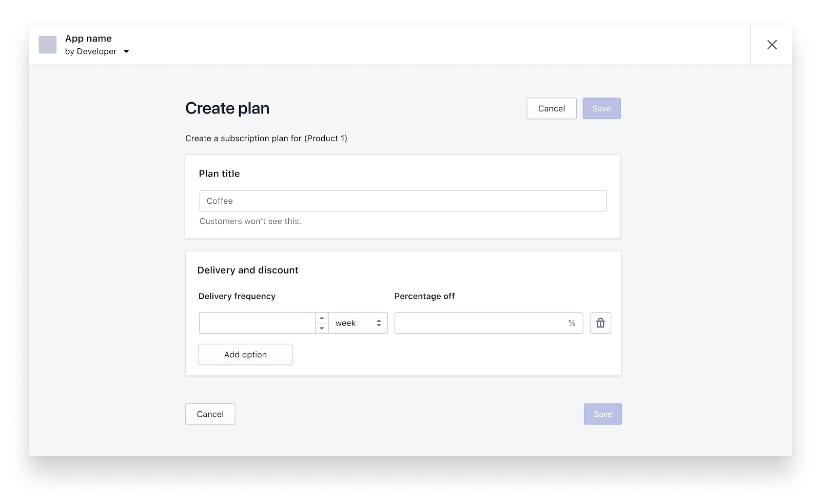Click the Add option button
This screenshot has height=504, width=821.
[245, 355]
